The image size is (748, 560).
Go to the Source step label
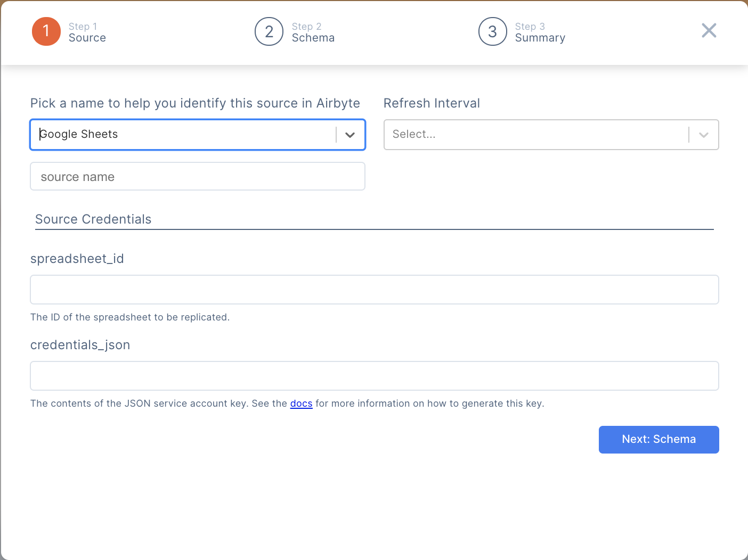click(x=87, y=38)
